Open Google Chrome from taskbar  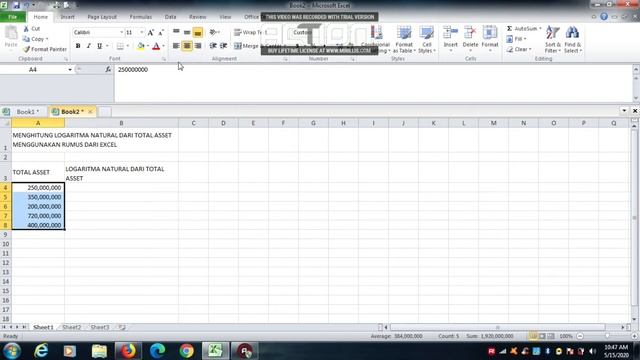[x=187, y=351]
